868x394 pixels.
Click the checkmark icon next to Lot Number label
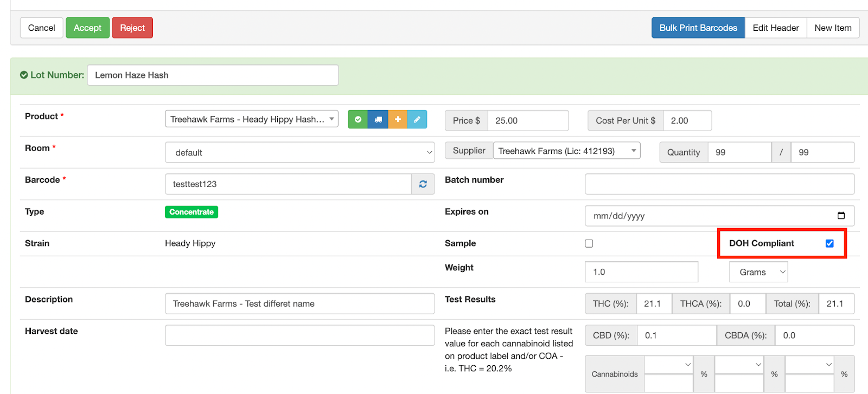click(x=24, y=75)
